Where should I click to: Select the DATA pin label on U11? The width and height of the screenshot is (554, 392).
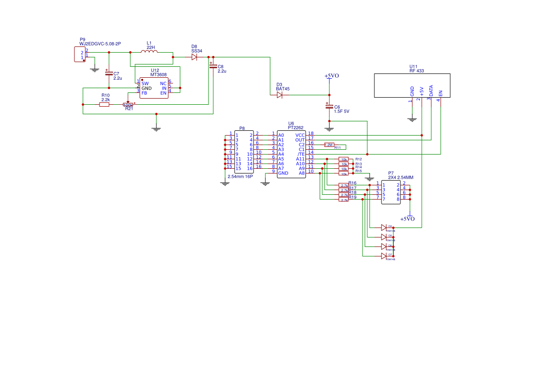pyautogui.click(x=431, y=91)
